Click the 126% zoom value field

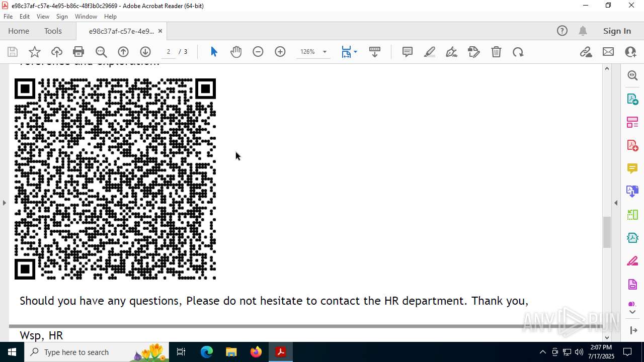click(x=307, y=52)
